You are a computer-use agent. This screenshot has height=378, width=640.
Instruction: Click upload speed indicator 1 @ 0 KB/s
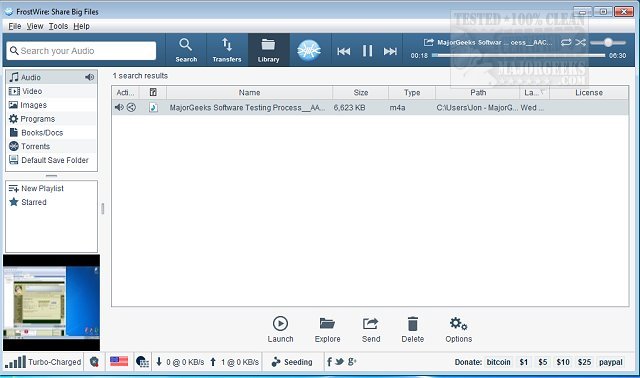pos(234,362)
